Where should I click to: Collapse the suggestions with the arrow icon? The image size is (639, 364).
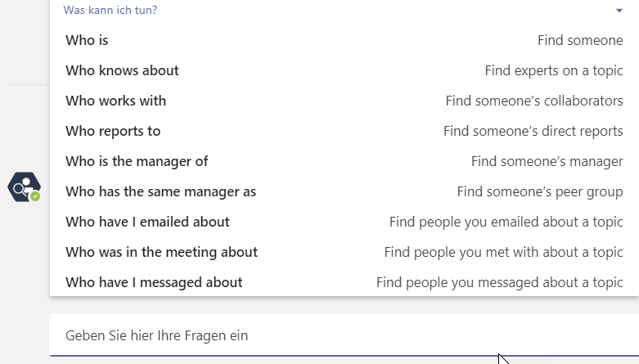pos(619,11)
